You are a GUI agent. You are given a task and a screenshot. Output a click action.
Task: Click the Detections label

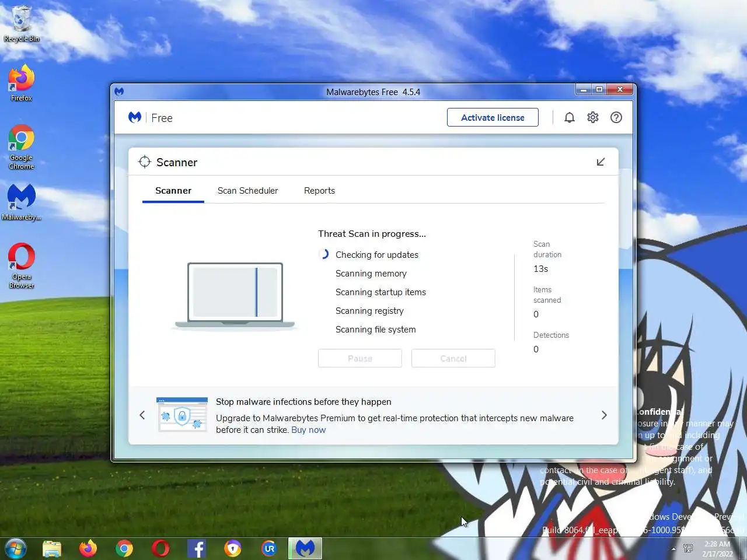pyautogui.click(x=551, y=335)
